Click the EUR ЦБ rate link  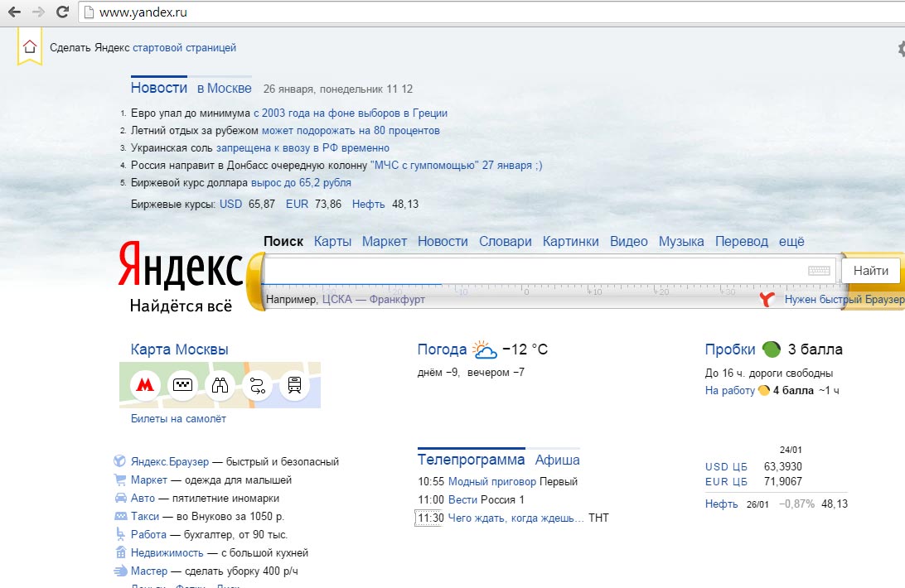[x=726, y=481]
